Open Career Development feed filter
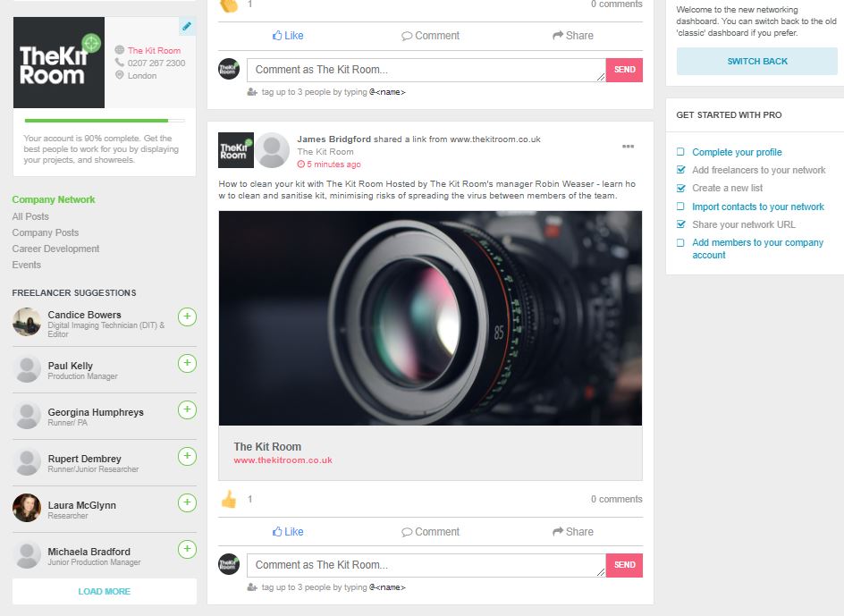 [x=55, y=249]
